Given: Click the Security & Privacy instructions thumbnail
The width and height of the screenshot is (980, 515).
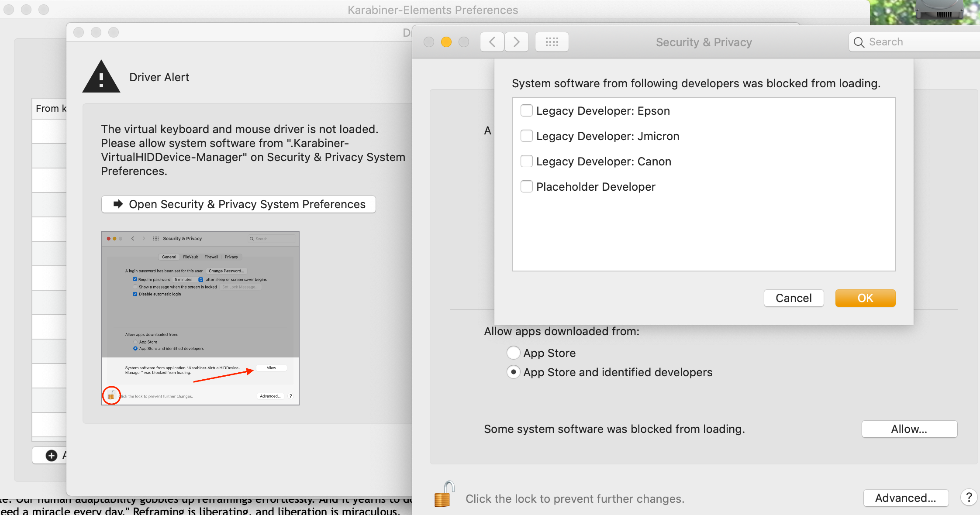Looking at the screenshot, I should pos(200,318).
